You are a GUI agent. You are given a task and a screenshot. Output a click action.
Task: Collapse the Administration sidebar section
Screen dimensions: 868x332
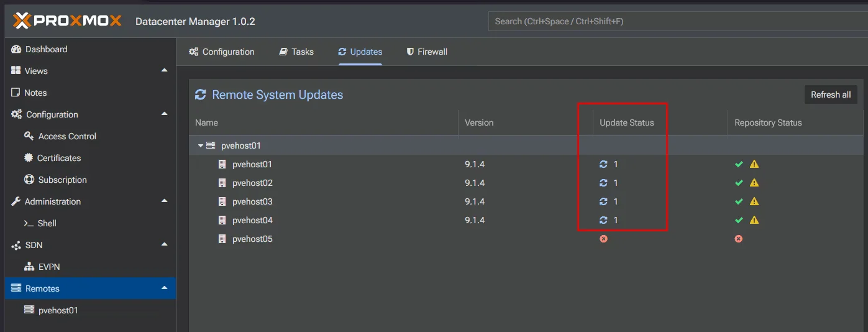pyautogui.click(x=164, y=201)
